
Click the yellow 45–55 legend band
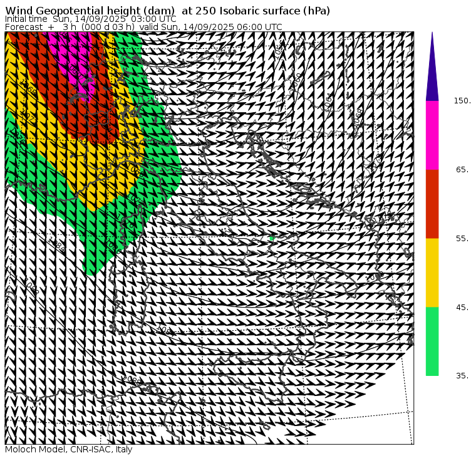[432, 273]
